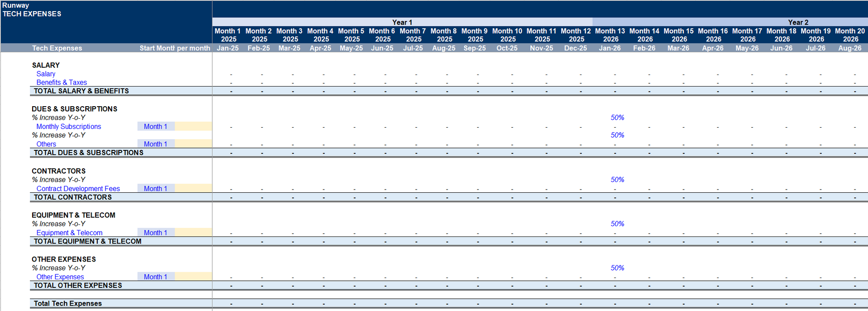This screenshot has height=311, width=868.
Task: Click yellow per month cell for Other Expenses
Action: 193,277
